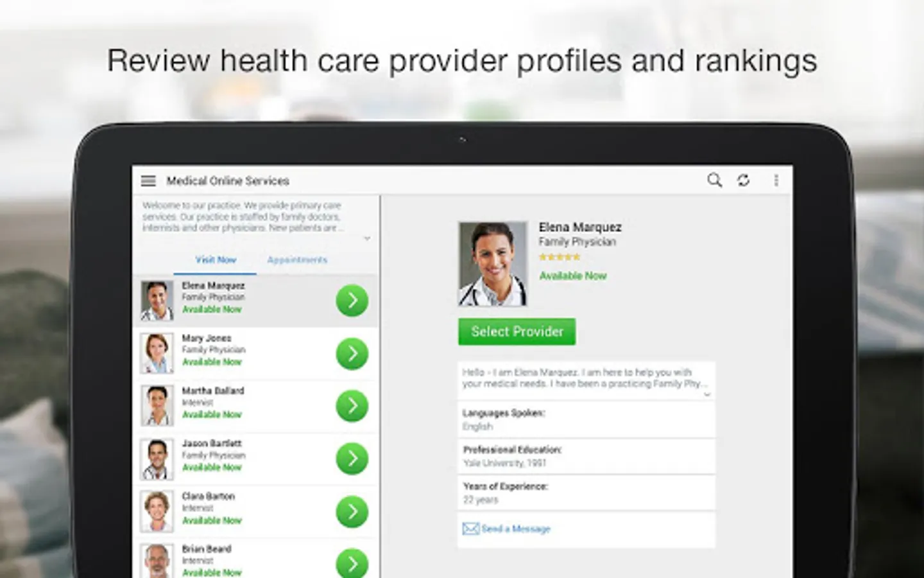The height and width of the screenshot is (578, 924).
Task: Expand Elena Marquez's biography text
Action: pos(707,394)
